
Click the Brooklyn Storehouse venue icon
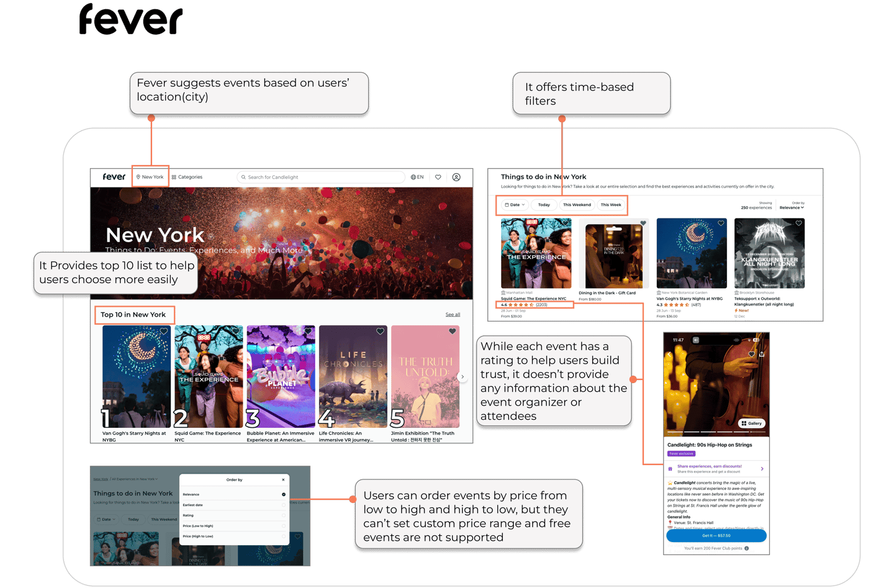click(x=736, y=292)
